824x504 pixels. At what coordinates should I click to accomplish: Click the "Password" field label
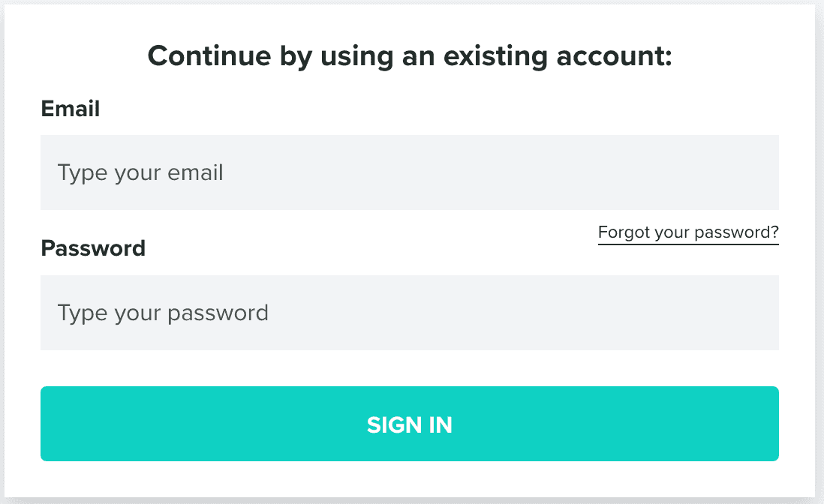(x=93, y=248)
